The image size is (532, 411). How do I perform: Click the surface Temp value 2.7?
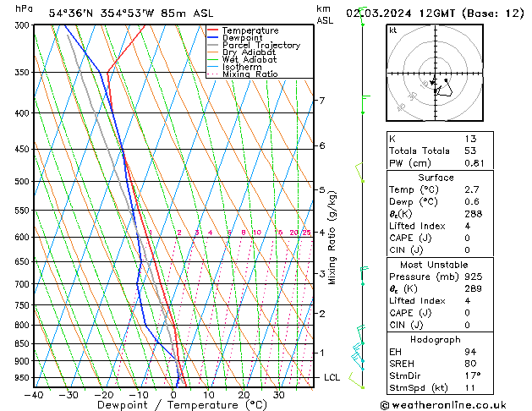coord(472,189)
